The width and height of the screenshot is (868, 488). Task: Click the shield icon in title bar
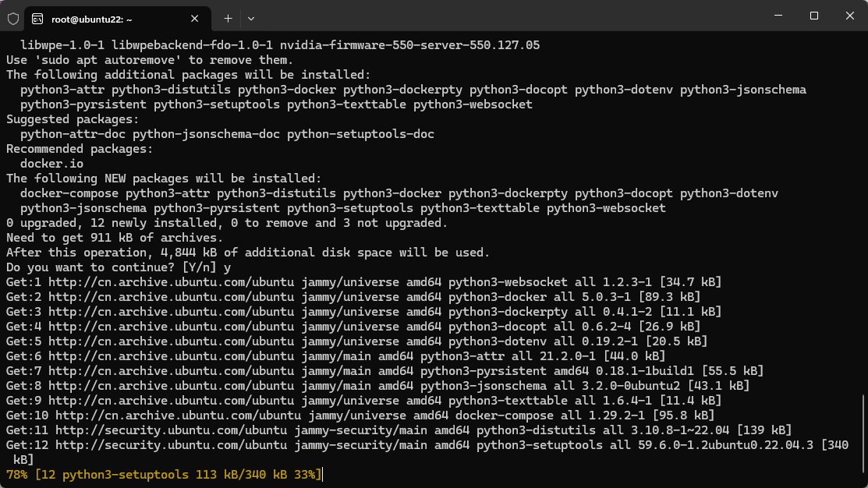point(13,19)
